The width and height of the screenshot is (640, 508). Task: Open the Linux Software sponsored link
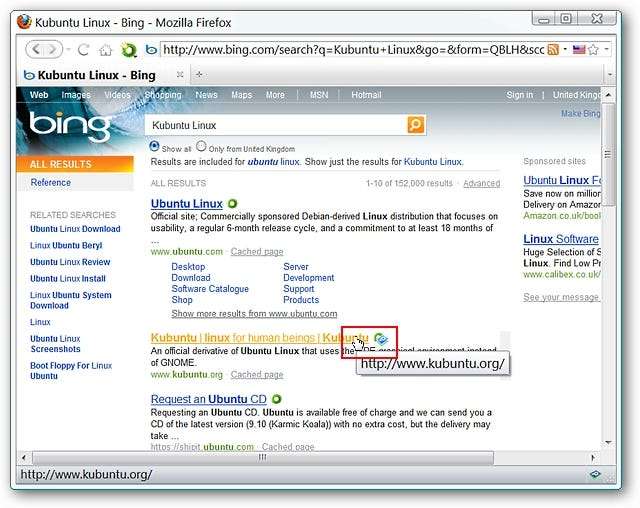pos(561,239)
